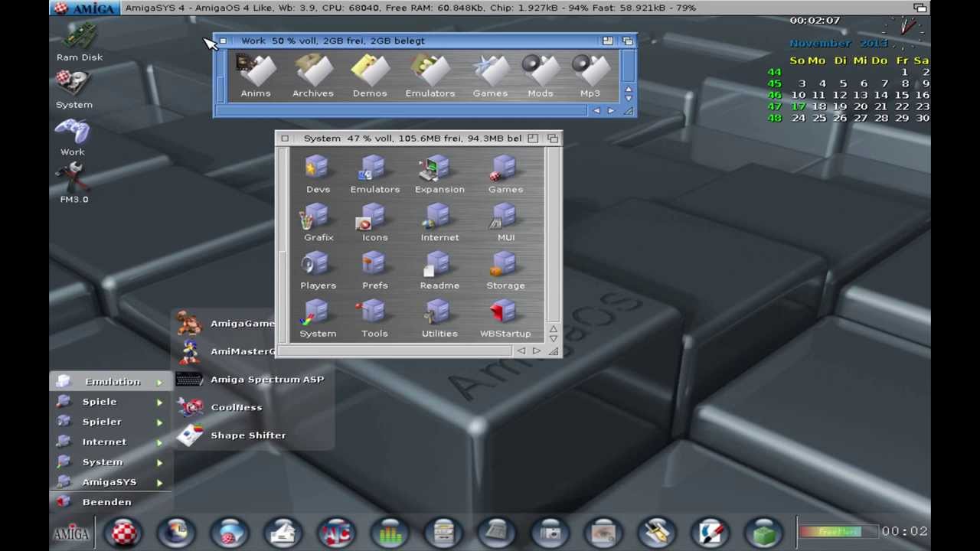Open the Mods folder in Work window
This screenshot has height=551, width=980.
[x=541, y=77]
